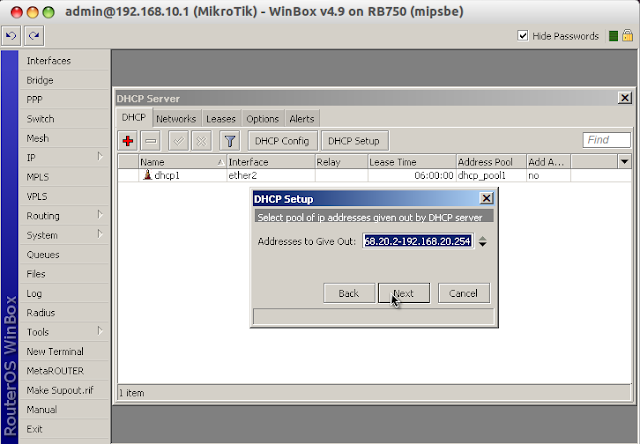
Task: Switch to the Options tab
Action: click(x=262, y=119)
